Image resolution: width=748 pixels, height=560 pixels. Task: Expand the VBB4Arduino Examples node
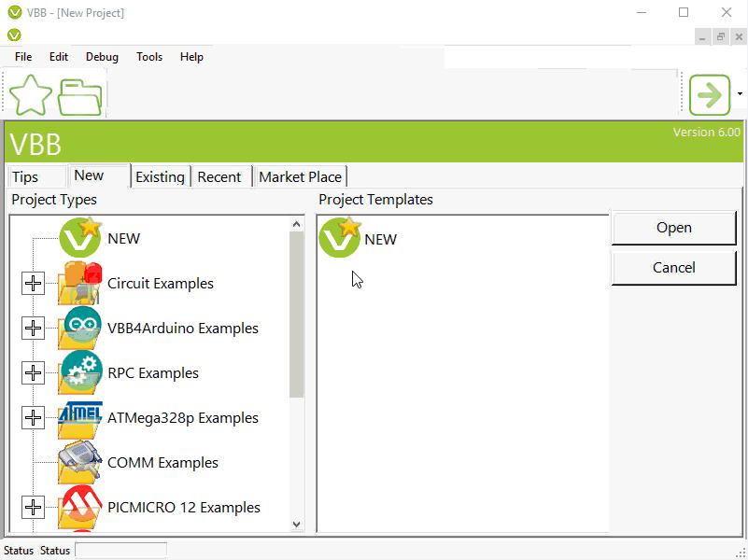33,328
